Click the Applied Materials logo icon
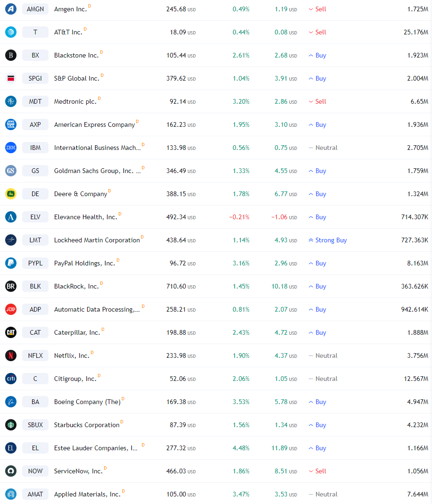Viewport: 432px width, 504px height. pyautogui.click(x=10, y=495)
